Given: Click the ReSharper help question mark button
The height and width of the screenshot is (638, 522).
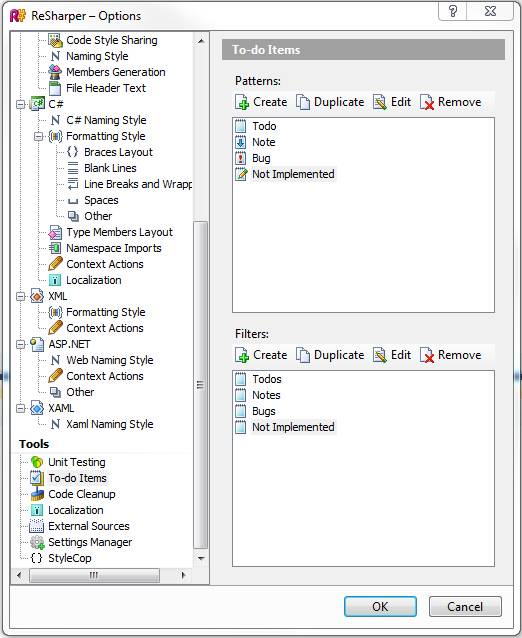Looking at the screenshot, I should pyautogui.click(x=452, y=11).
